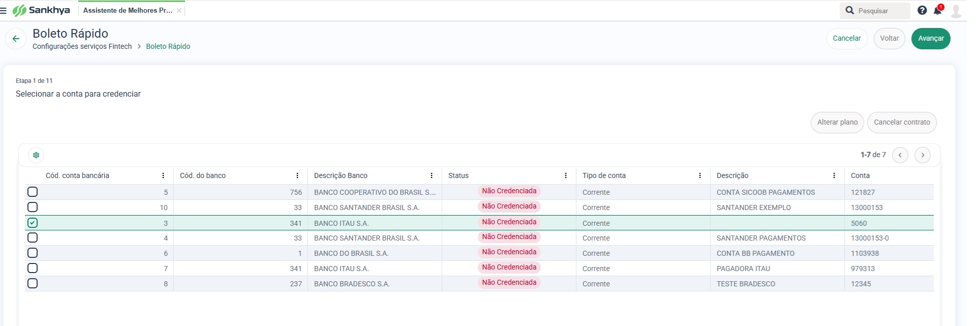Click the search magnifier icon
The image size is (980, 326).
(x=849, y=10)
